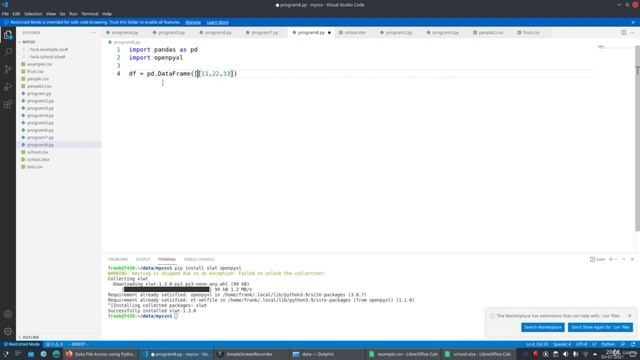This screenshot has width=640, height=360.
Task: Switch to the school.xlsx tab
Action: tap(355, 33)
